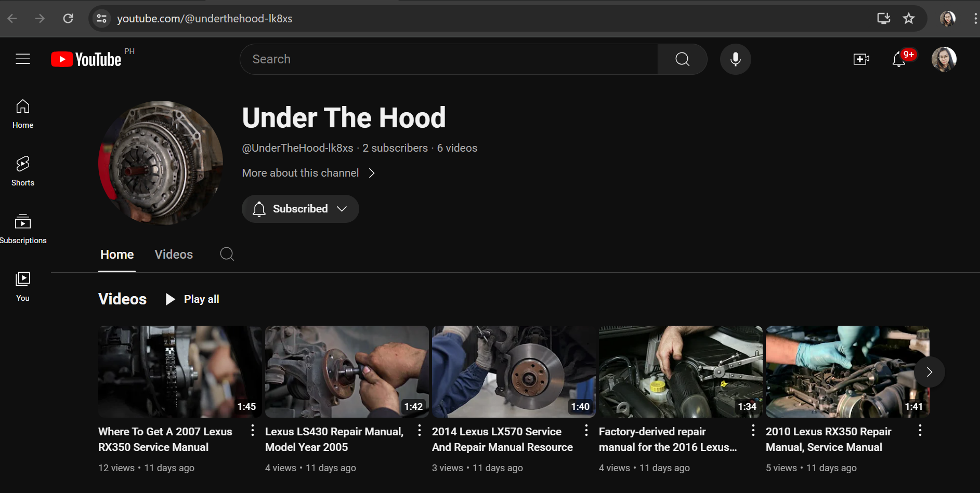Viewport: 980px width, 493px height.
Task: Open the Chrome profile avatar
Action: [948, 19]
